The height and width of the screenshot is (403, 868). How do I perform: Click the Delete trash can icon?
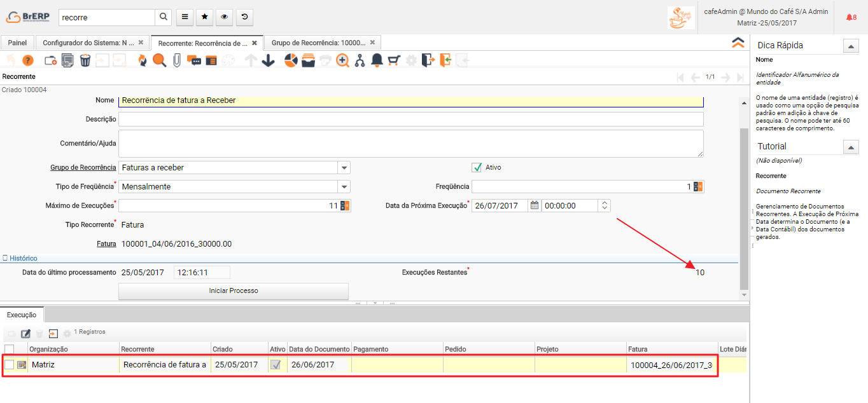click(x=85, y=60)
